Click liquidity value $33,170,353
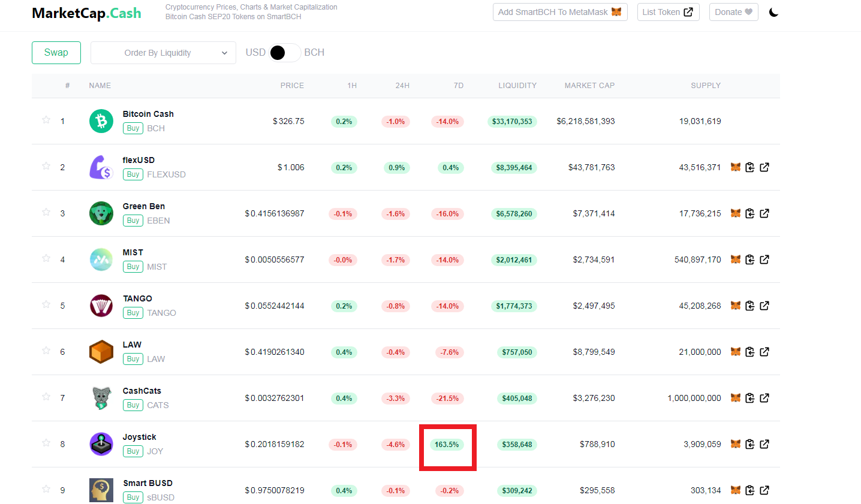 tap(512, 122)
